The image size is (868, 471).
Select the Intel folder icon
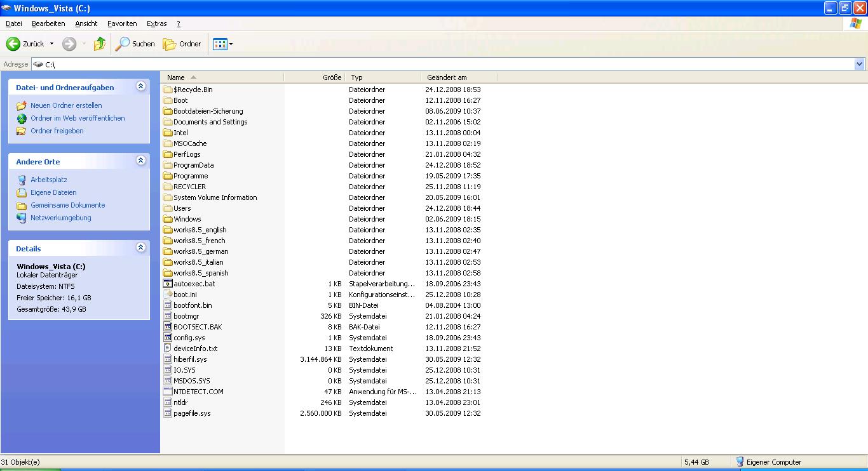(x=168, y=133)
